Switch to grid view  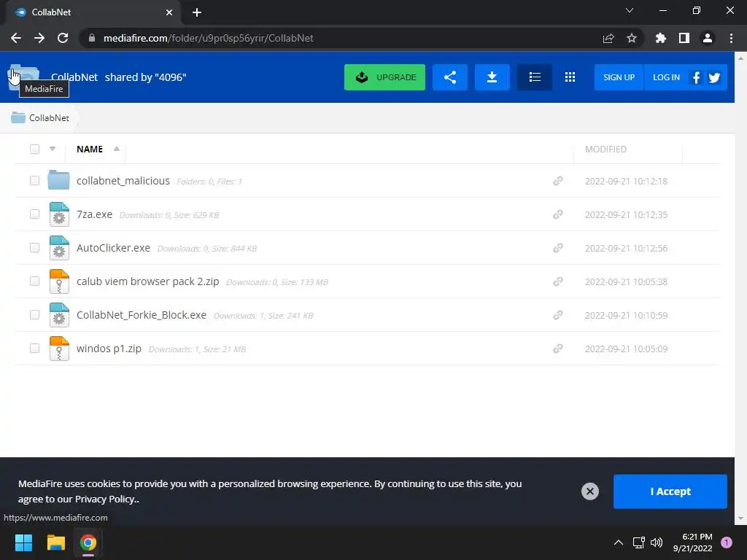click(570, 77)
